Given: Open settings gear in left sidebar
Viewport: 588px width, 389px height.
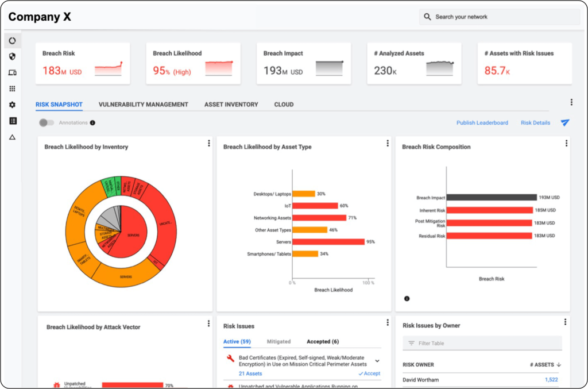Looking at the screenshot, I should (13, 105).
